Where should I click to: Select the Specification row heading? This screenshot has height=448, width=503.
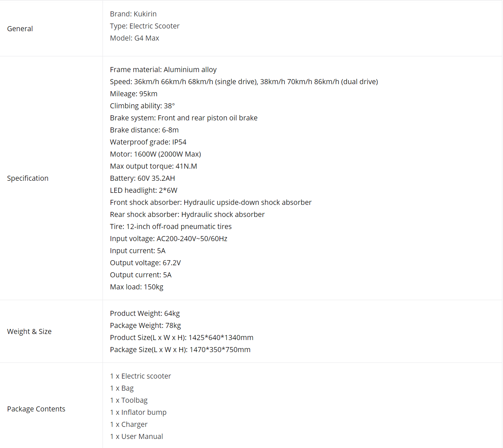tap(27, 178)
